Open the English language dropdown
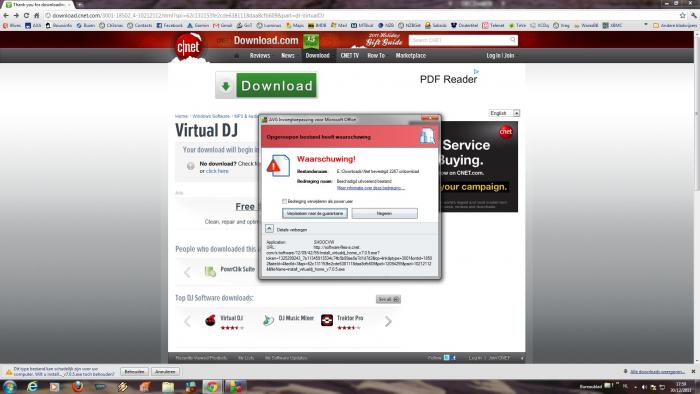 pyautogui.click(x=504, y=113)
